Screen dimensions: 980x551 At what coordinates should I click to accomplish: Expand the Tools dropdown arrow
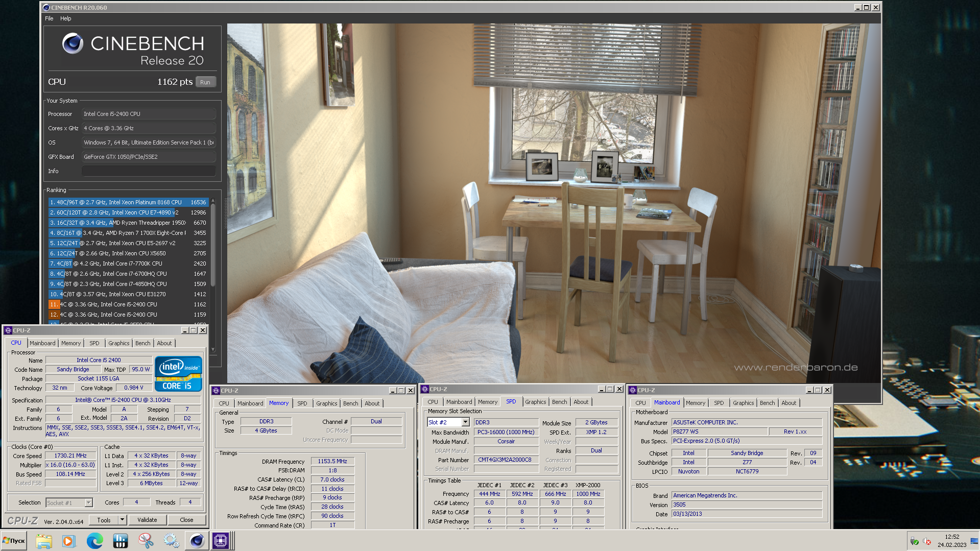[122, 520]
